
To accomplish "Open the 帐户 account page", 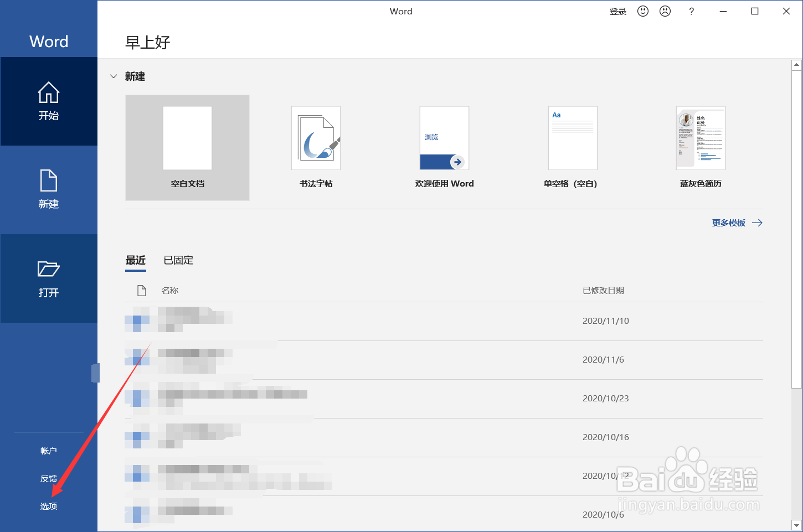I will coord(49,451).
